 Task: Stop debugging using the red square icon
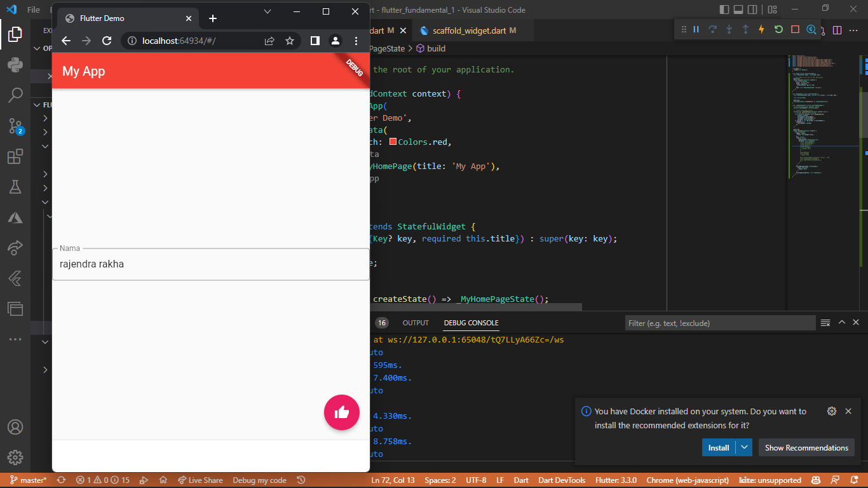tap(794, 30)
